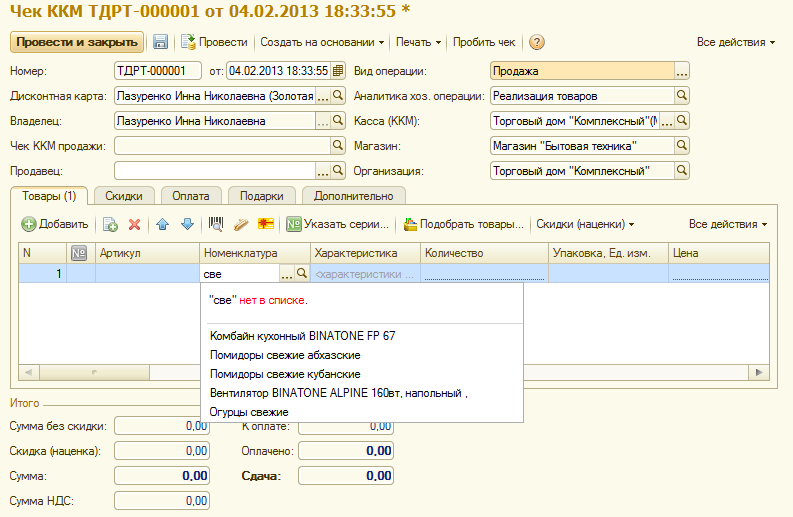Open the help question mark icon
Viewport: 793px width, 517px height.
click(x=537, y=42)
